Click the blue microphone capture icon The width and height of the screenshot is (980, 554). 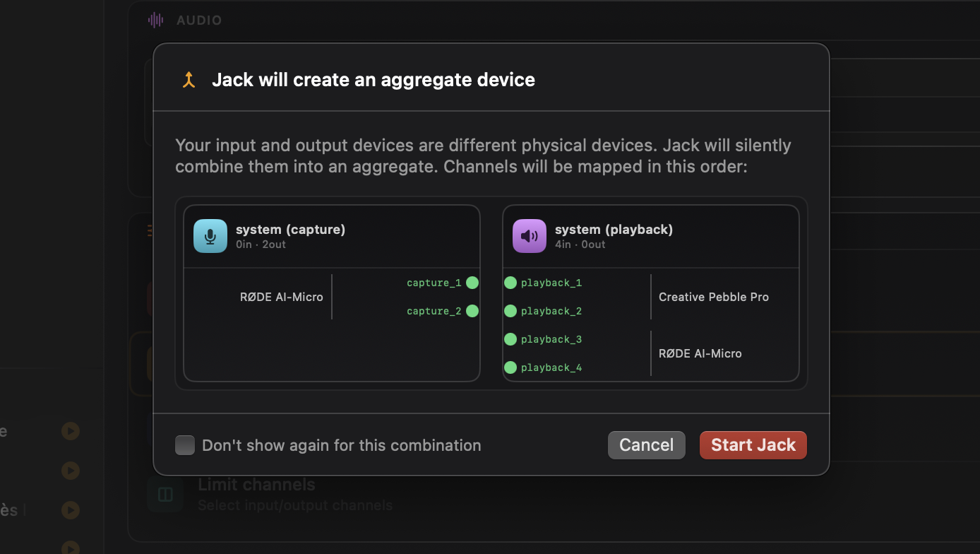pyautogui.click(x=210, y=236)
